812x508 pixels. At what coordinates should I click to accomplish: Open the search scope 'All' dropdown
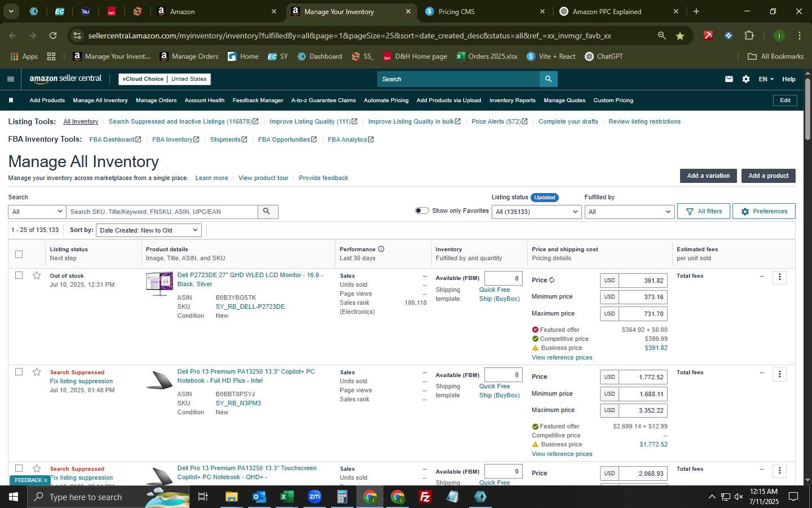pyautogui.click(x=37, y=212)
